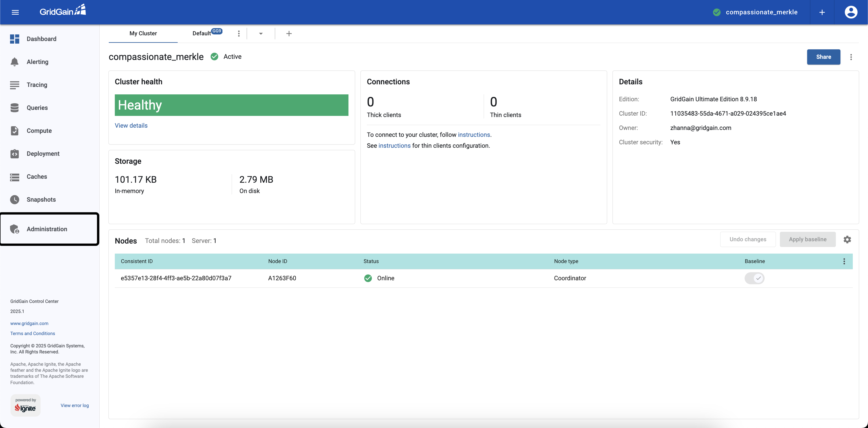Click the Baseline column header
Viewport: 868px width, 428px height.
754,261
